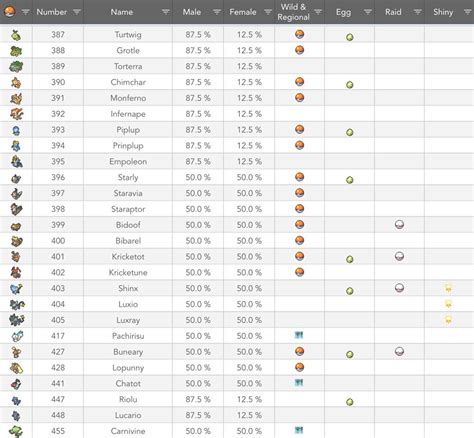Screen dimensions: 474x438
Task: Expand the Female column filter arrow
Action: [268, 12]
